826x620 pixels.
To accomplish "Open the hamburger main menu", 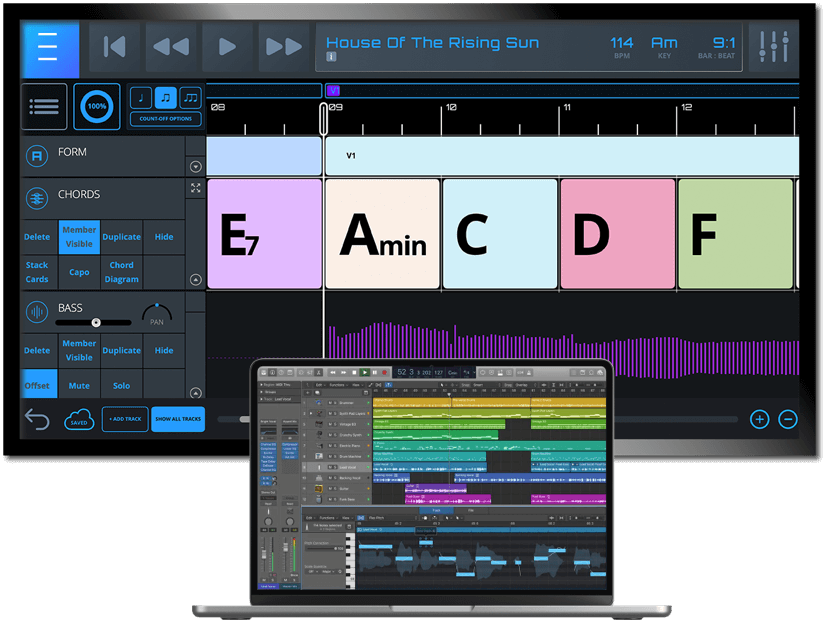I will point(48,47).
